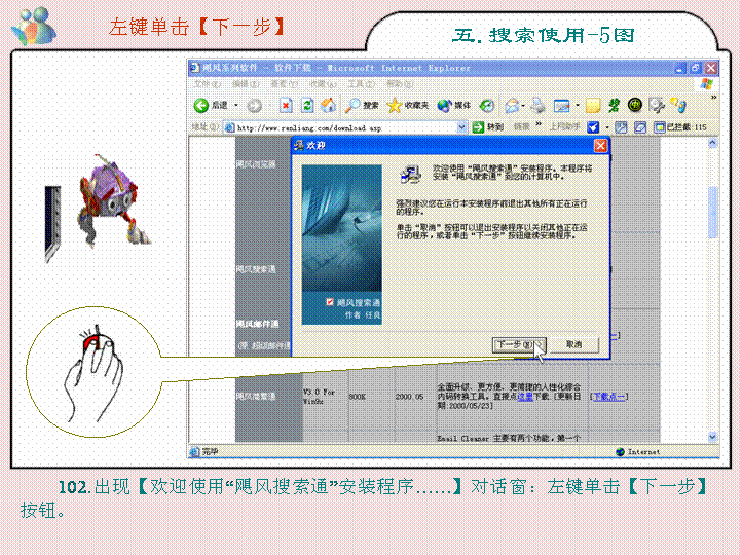Click the blue eraser icon in the 上网助手 bar
The width and height of the screenshot is (740, 555).
coord(639,127)
